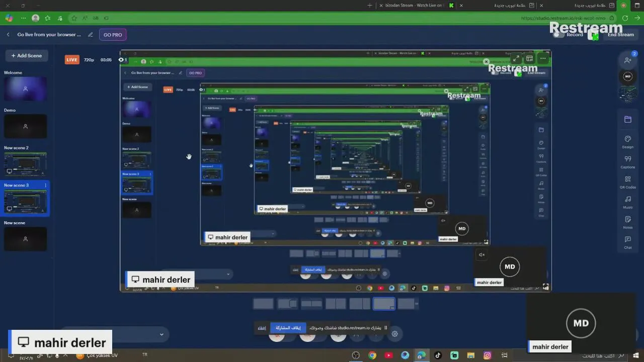
Task: Select the New scene 2 thumbnail
Action: [x=26, y=164]
